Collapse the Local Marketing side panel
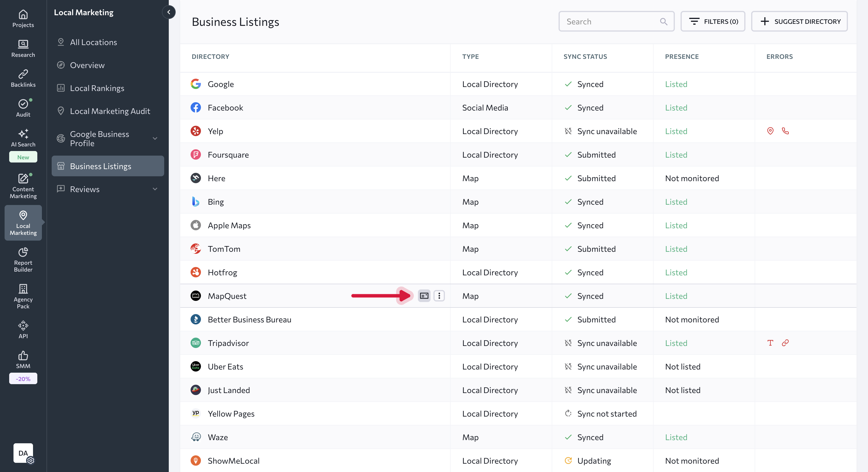The image size is (868, 472). [x=169, y=12]
